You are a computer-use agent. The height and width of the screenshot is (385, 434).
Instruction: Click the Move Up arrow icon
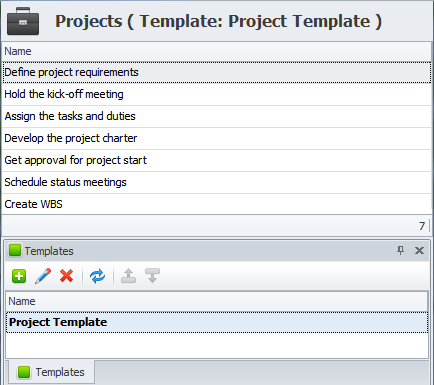click(128, 276)
